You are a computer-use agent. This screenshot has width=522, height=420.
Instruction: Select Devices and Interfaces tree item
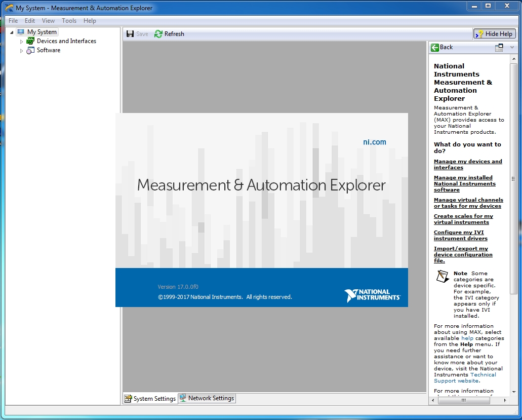tap(67, 41)
